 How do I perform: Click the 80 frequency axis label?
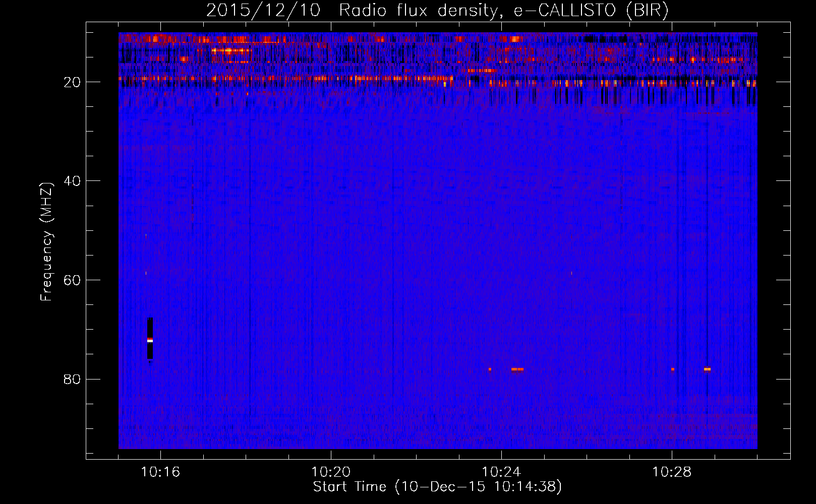[x=72, y=379]
